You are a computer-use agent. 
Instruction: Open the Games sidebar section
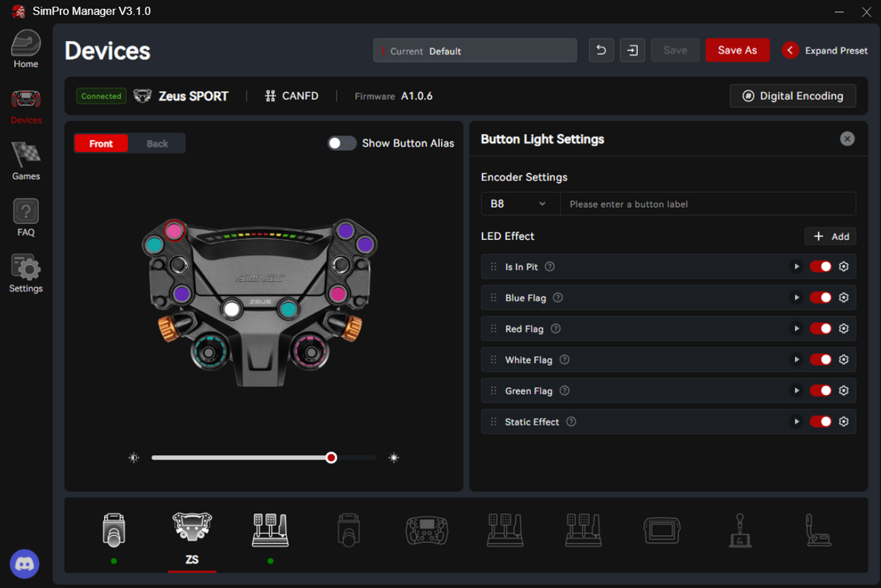click(26, 162)
